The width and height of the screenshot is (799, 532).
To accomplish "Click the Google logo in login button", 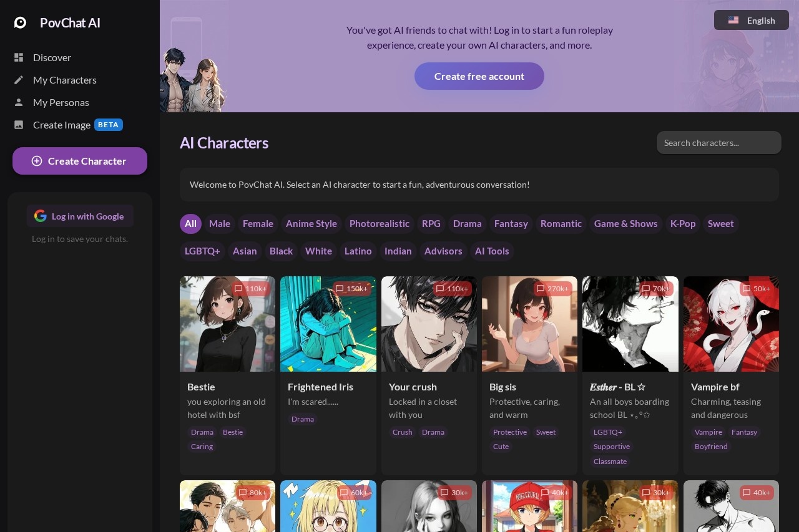I will [x=41, y=216].
